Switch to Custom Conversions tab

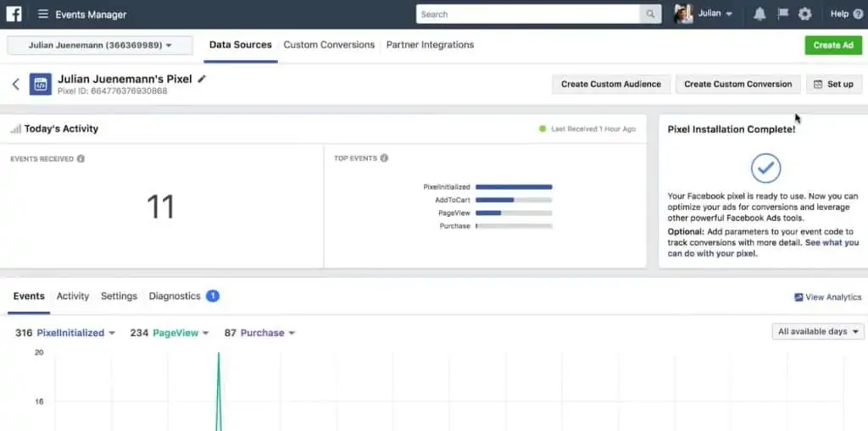coord(329,45)
